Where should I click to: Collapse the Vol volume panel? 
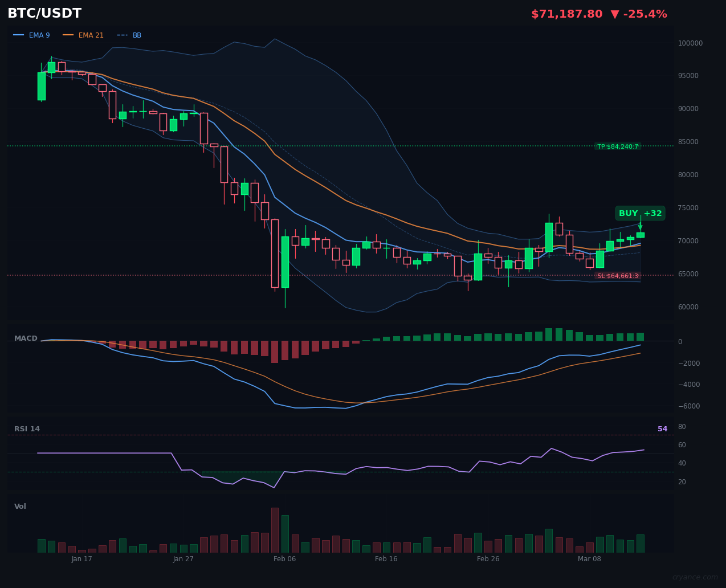click(x=20, y=506)
